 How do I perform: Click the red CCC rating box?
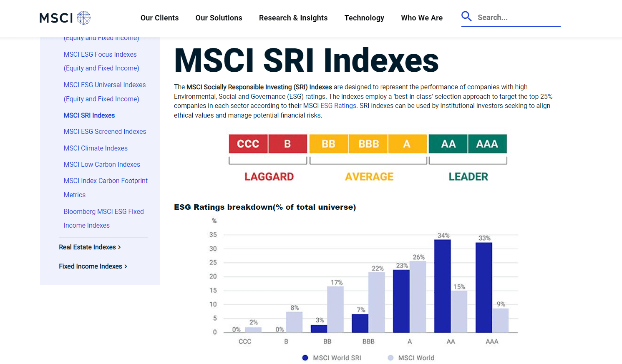[x=248, y=144]
